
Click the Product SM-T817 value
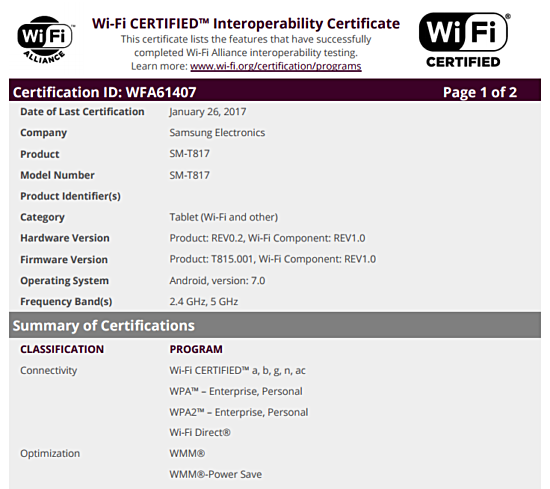pos(189,154)
